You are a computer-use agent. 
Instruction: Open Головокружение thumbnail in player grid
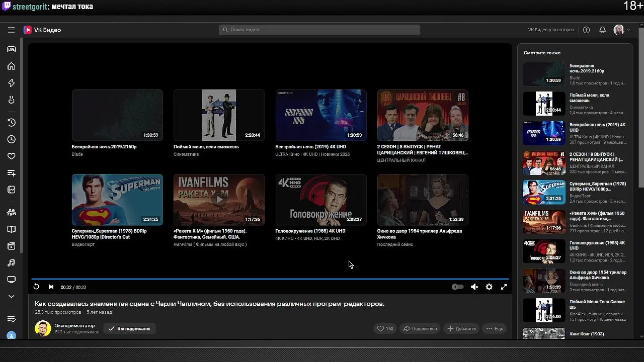point(321,200)
